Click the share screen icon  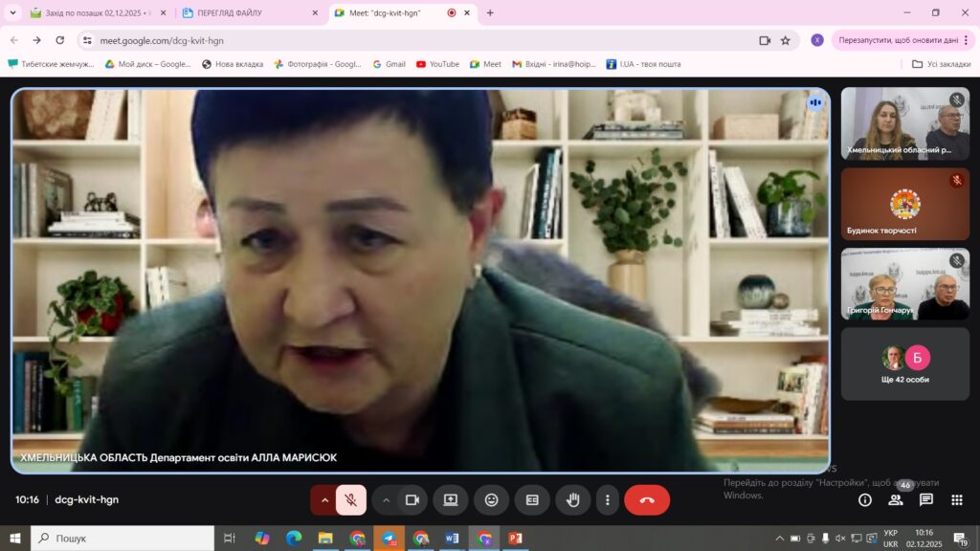coord(451,499)
